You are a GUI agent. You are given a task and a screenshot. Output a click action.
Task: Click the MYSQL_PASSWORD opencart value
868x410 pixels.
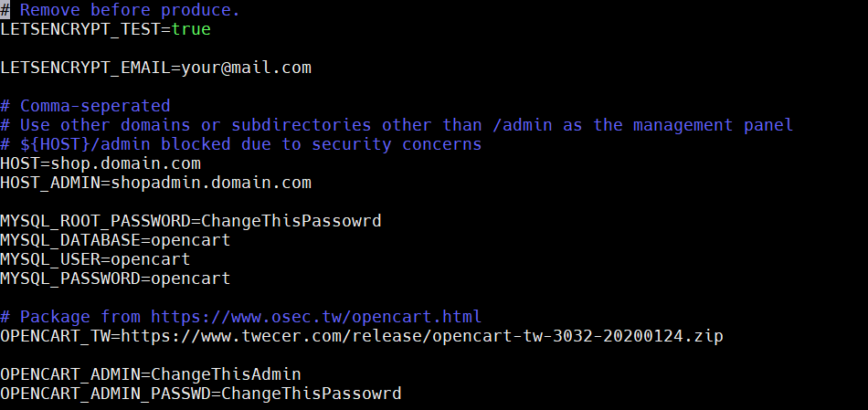190,279
